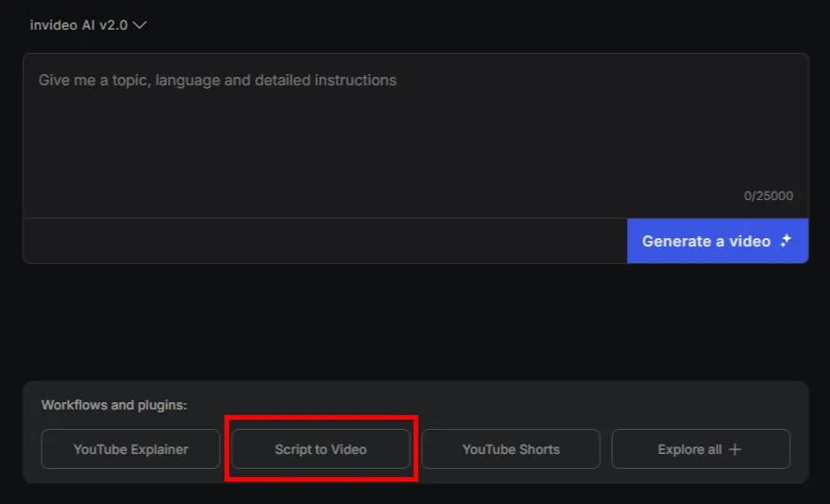Click the Workflows and plugins label
Viewport: 830px width, 504px height.
pyautogui.click(x=114, y=405)
